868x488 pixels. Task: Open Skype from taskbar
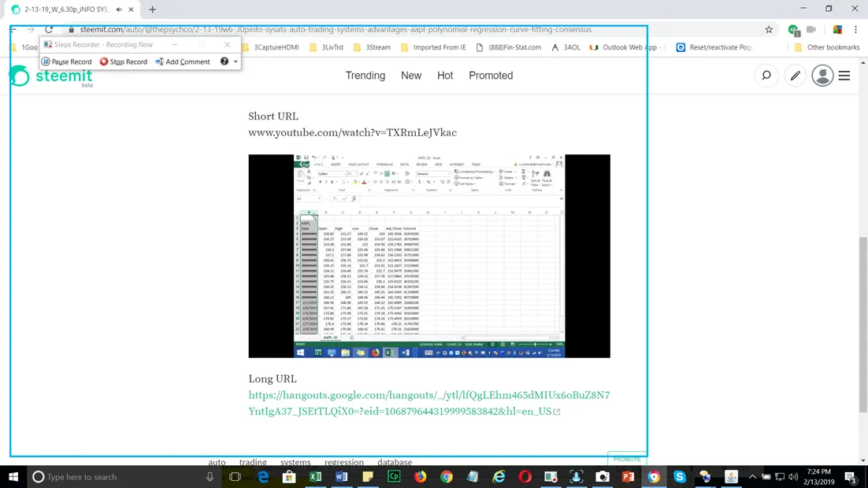(680, 476)
